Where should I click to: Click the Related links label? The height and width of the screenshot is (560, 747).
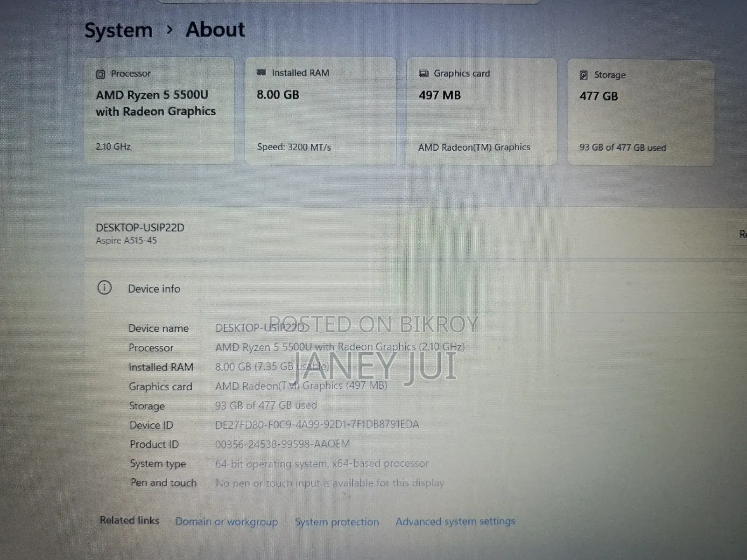click(129, 520)
